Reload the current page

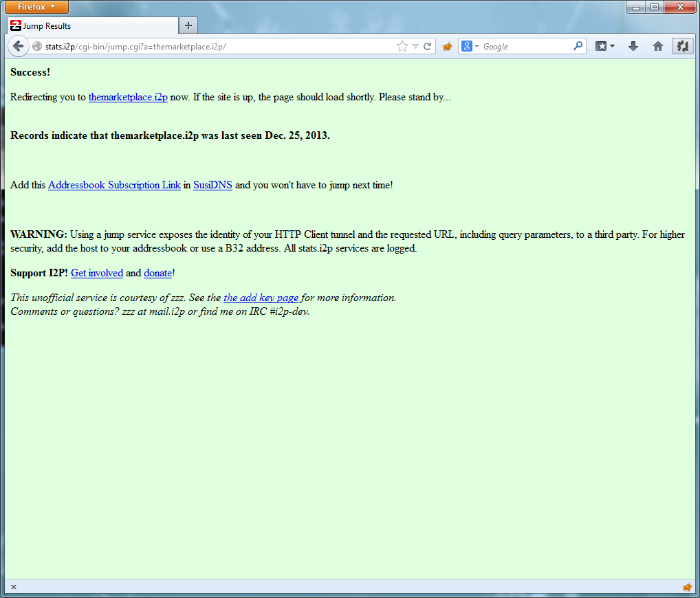[428, 46]
